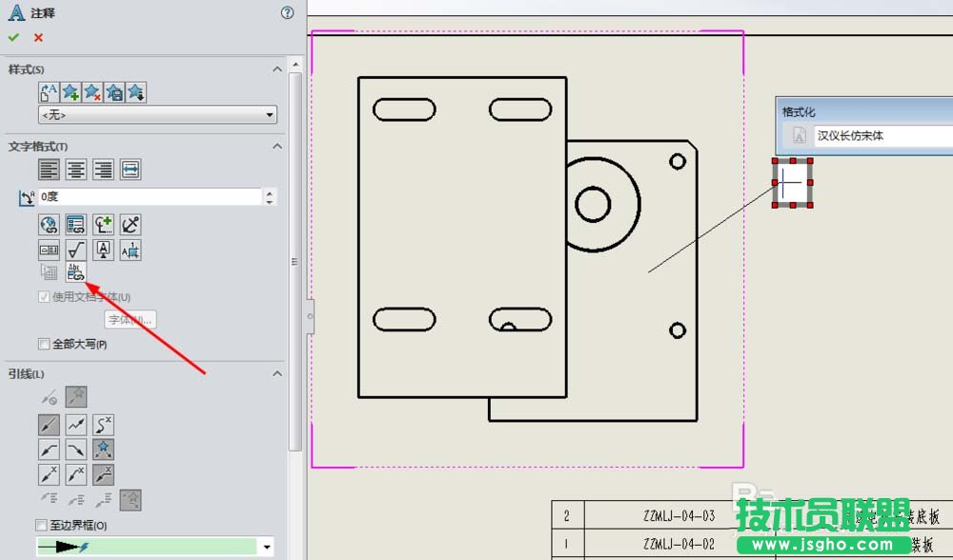
Task: Select the straight Leader style
Action: click(49, 425)
